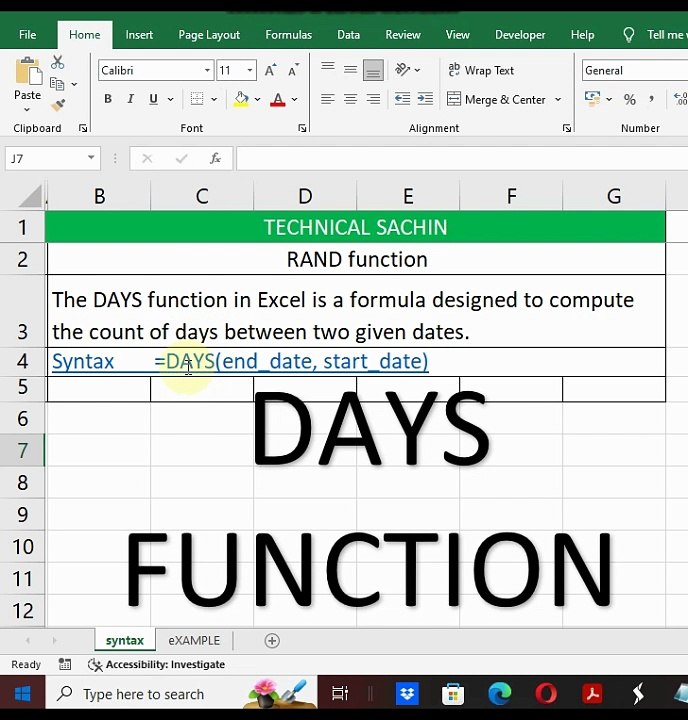Click the Center alignment icon
The width and height of the screenshot is (688, 720).
(350, 99)
